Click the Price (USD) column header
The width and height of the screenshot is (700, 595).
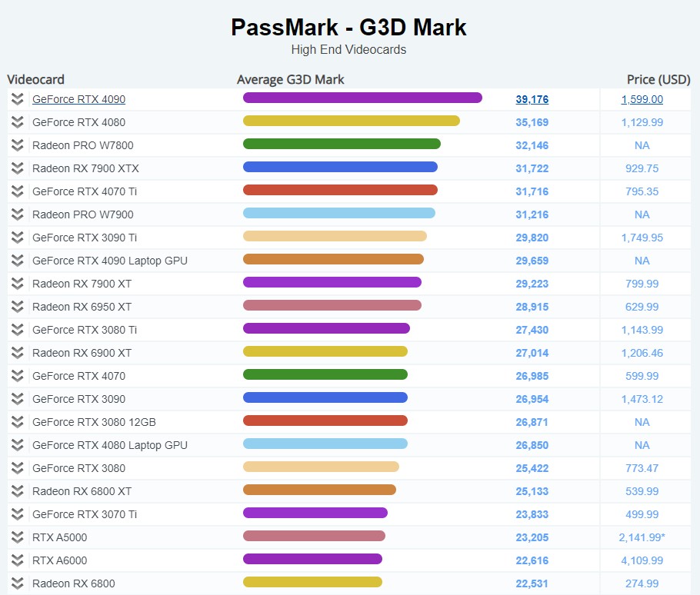point(658,79)
